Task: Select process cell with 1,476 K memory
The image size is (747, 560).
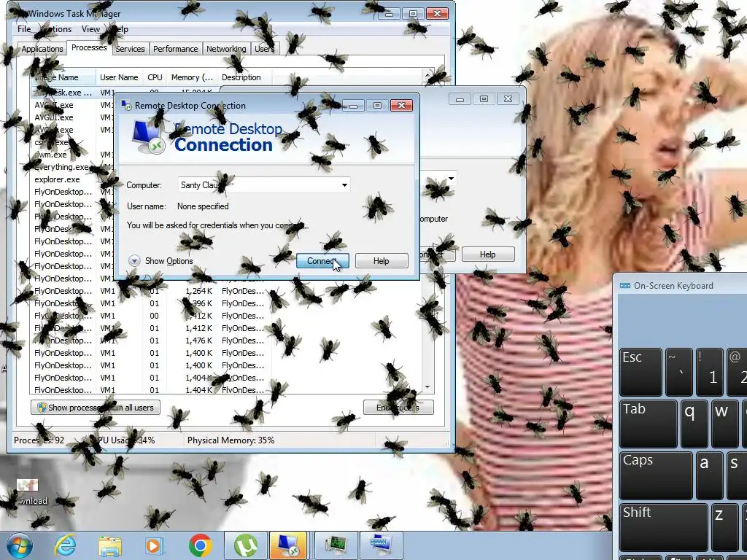Action: [x=198, y=341]
